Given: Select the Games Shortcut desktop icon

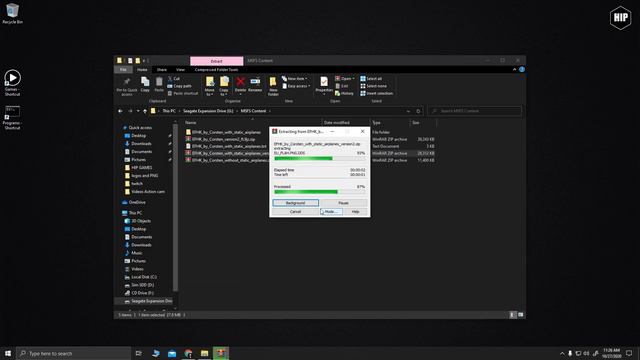Looking at the screenshot, I should pos(12,83).
